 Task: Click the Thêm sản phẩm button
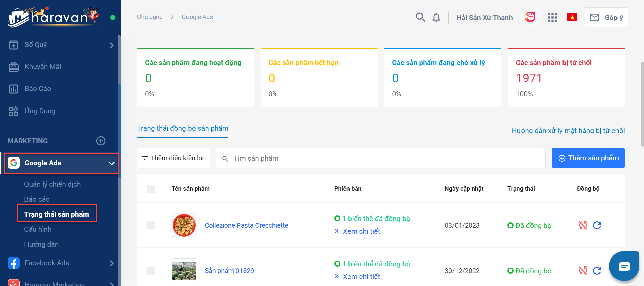pos(588,158)
